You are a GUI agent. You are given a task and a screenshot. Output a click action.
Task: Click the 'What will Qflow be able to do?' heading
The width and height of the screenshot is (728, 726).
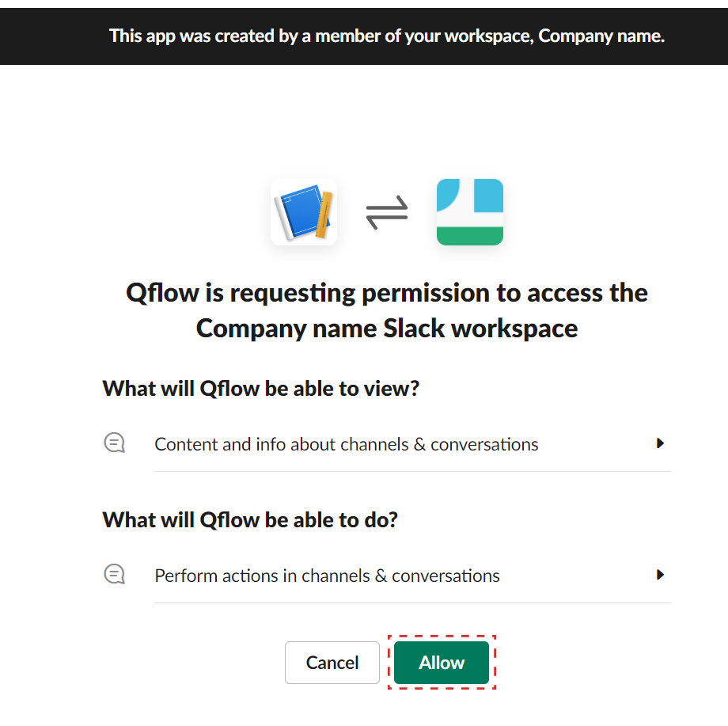pos(250,520)
